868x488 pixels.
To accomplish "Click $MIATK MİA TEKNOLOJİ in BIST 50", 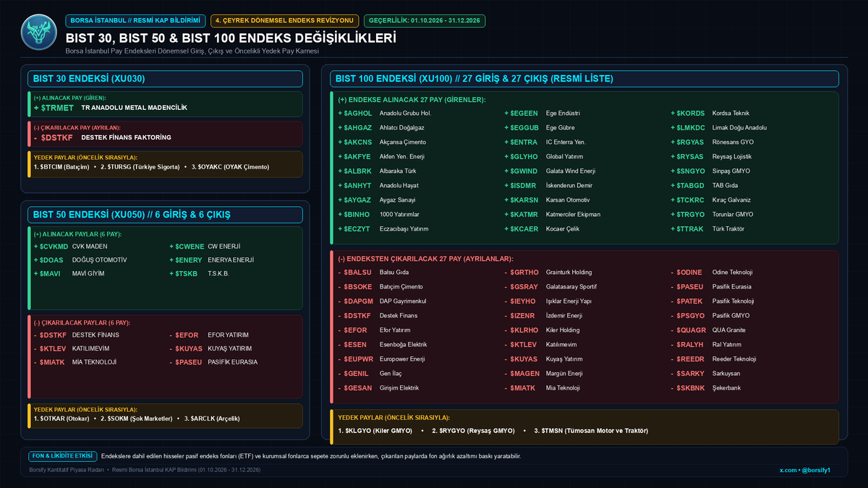I will click(x=75, y=362).
